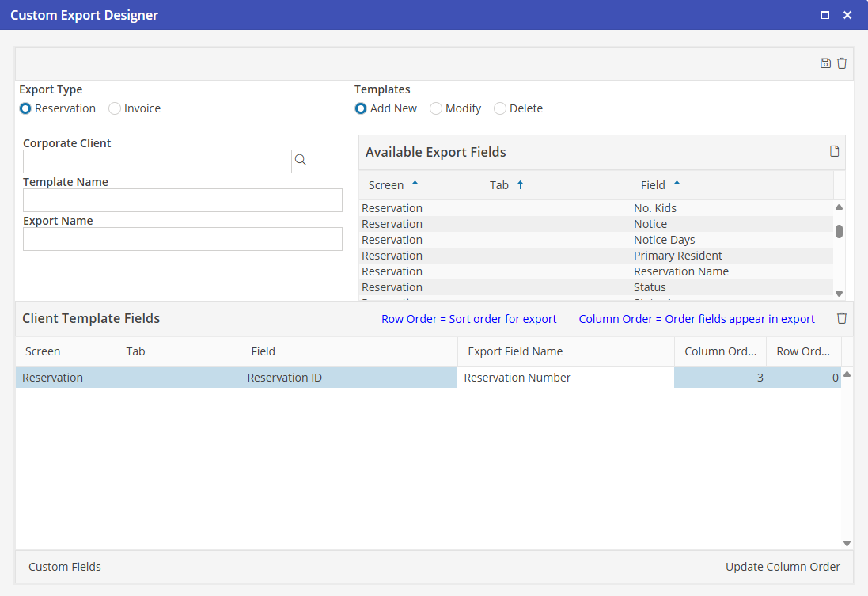Click the Available Export Fields document icon
Screen dimensions: 868x596
point(834,151)
